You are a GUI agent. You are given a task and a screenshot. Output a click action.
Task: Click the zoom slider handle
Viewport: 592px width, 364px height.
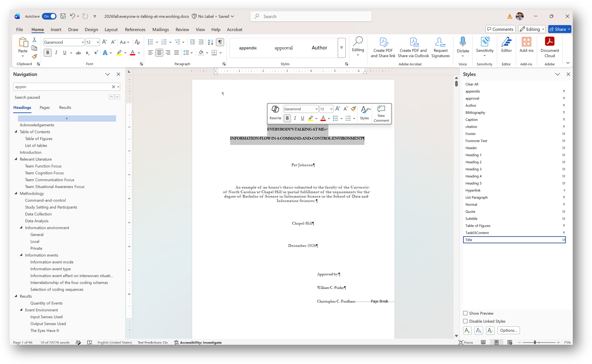pyautogui.click(x=535, y=342)
